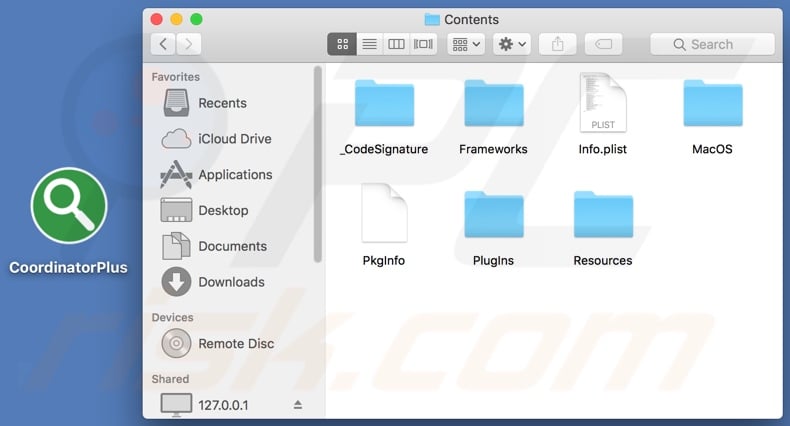Click the "_CodeSignature" name label
Screen dimensions: 790x426
click(384, 149)
